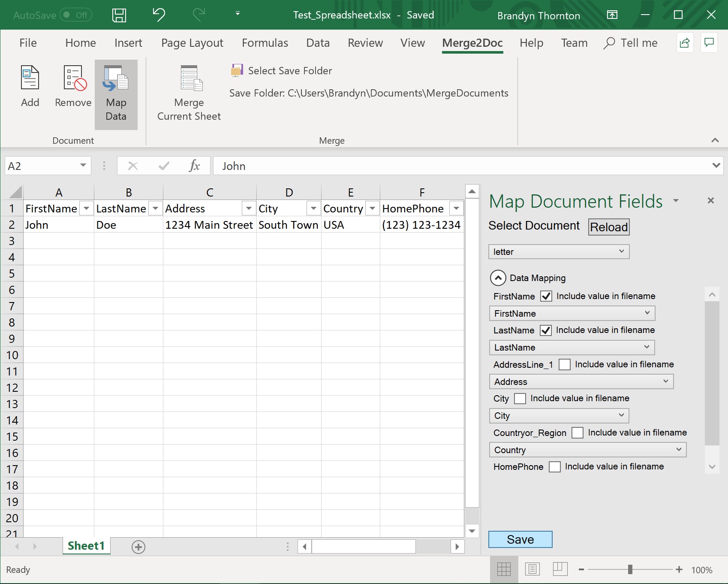Click the Redo arrow
This screenshot has height=584, width=728.
tap(199, 15)
